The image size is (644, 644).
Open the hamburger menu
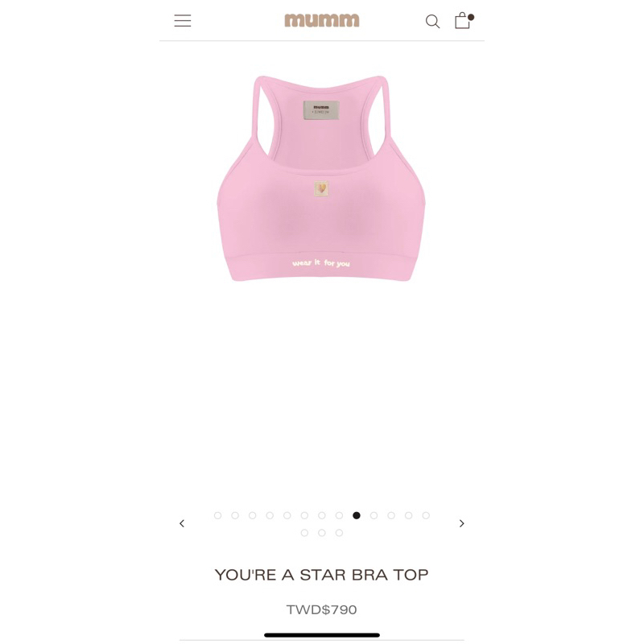183,21
